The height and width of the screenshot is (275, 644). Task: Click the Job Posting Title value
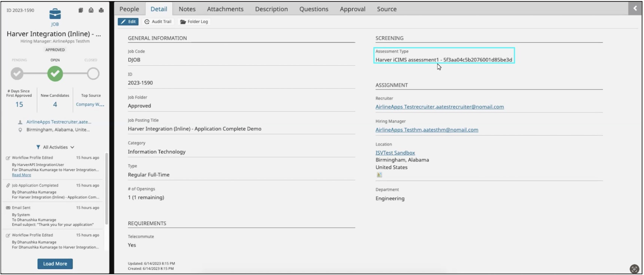coord(195,129)
